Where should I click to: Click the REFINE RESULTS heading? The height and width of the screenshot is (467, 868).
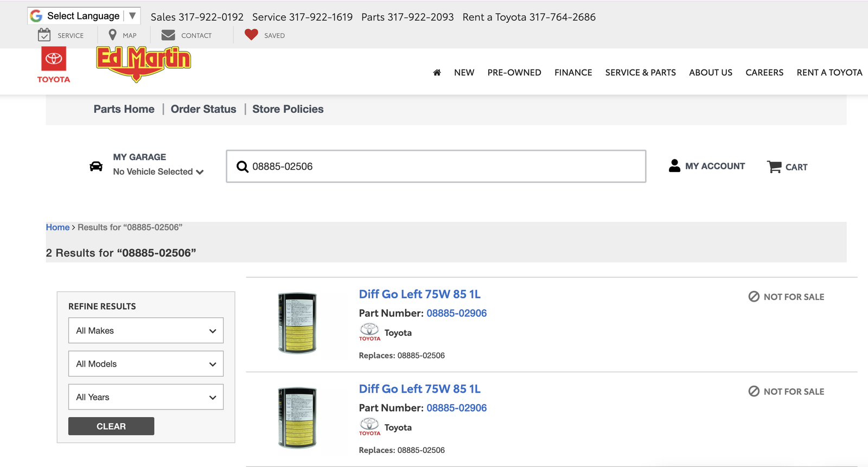point(102,306)
